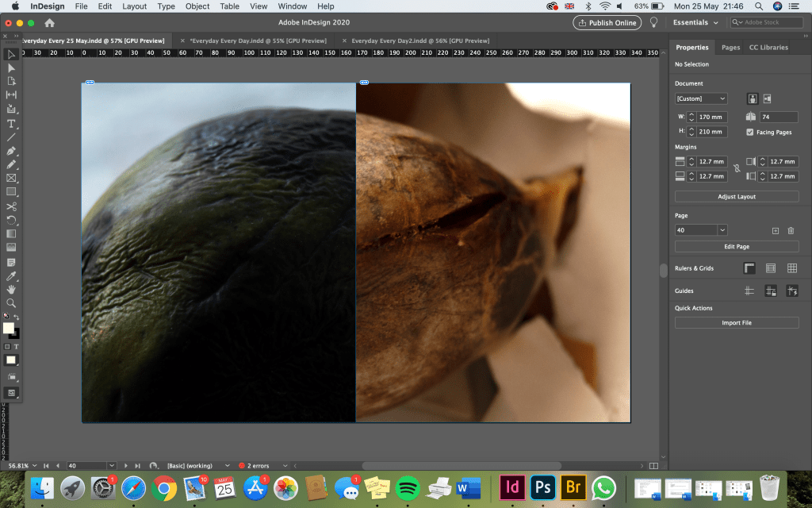Uncheck the Facing Pages checkbox

click(x=750, y=132)
